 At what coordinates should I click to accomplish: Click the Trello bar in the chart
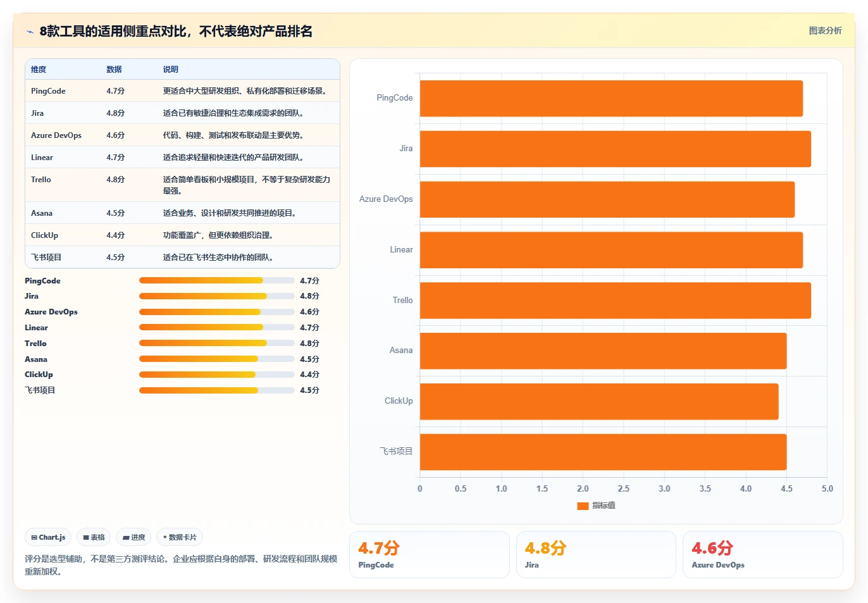[x=616, y=301]
